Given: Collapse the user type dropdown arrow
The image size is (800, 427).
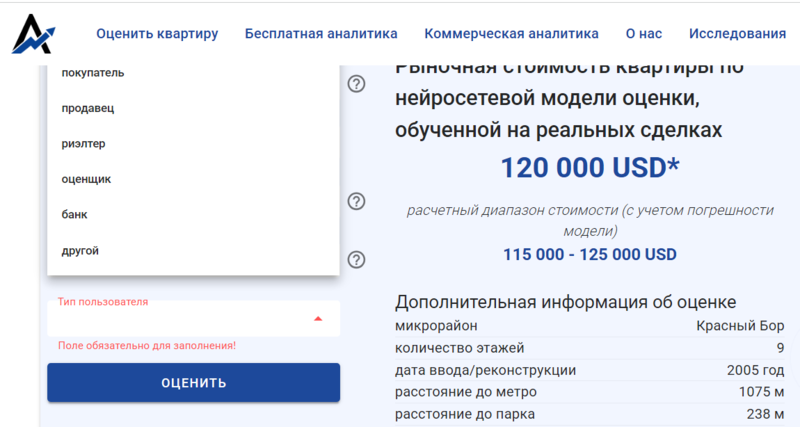Looking at the screenshot, I should (x=318, y=319).
